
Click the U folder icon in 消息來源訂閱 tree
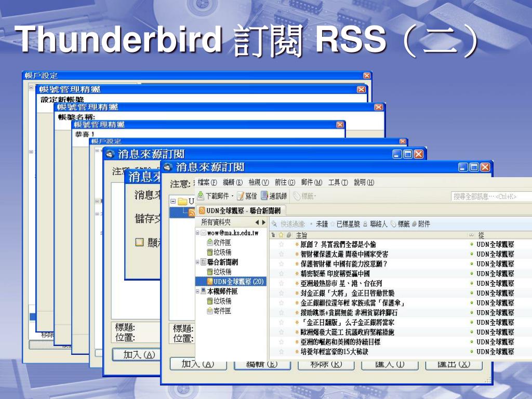(x=182, y=201)
